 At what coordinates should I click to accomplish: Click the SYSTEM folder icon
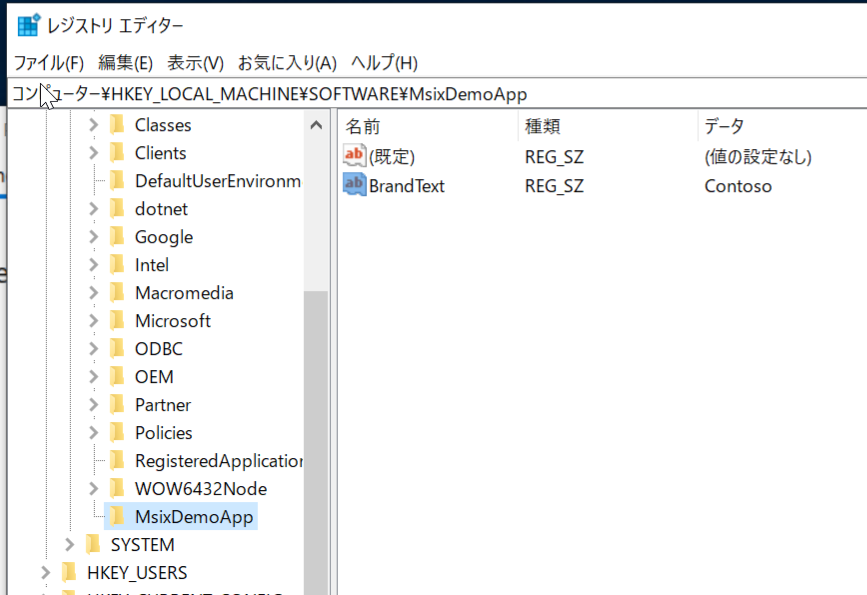coord(93,544)
